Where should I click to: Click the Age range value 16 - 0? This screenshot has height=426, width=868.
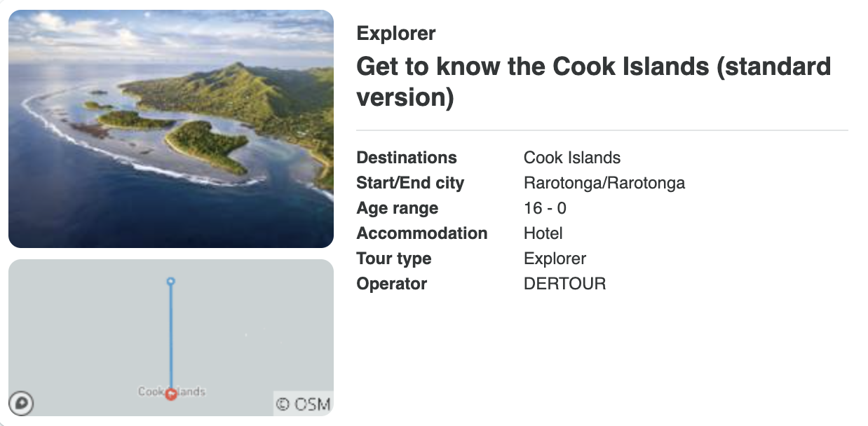pyautogui.click(x=545, y=207)
